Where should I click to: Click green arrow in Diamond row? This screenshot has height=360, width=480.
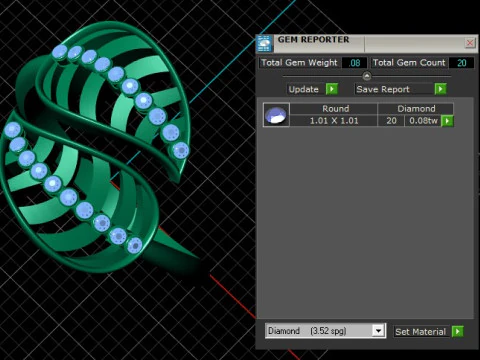click(x=447, y=121)
